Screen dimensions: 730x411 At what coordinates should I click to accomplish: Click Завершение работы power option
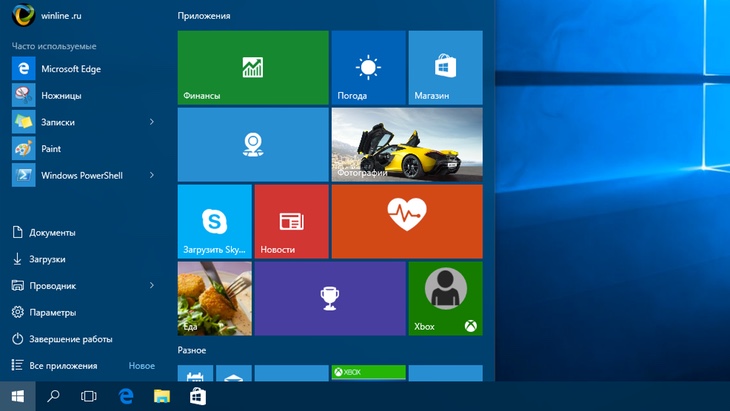pyautogui.click(x=70, y=339)
